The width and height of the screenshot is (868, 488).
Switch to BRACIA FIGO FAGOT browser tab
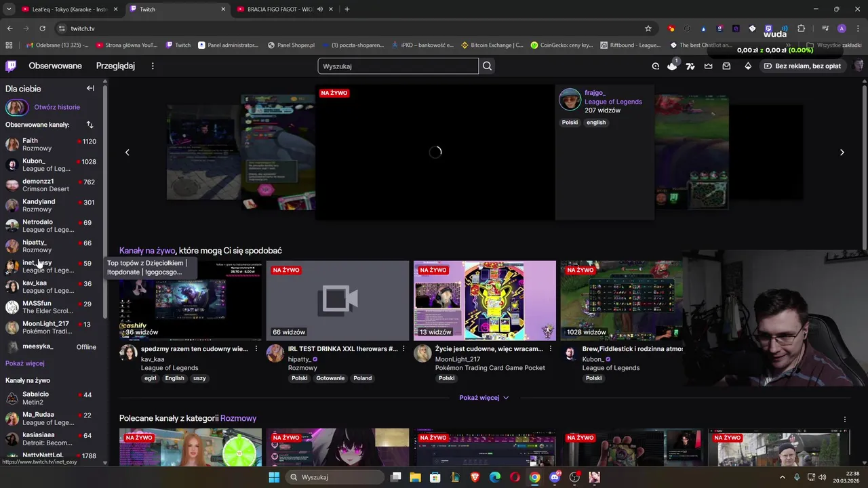point(285,9)
